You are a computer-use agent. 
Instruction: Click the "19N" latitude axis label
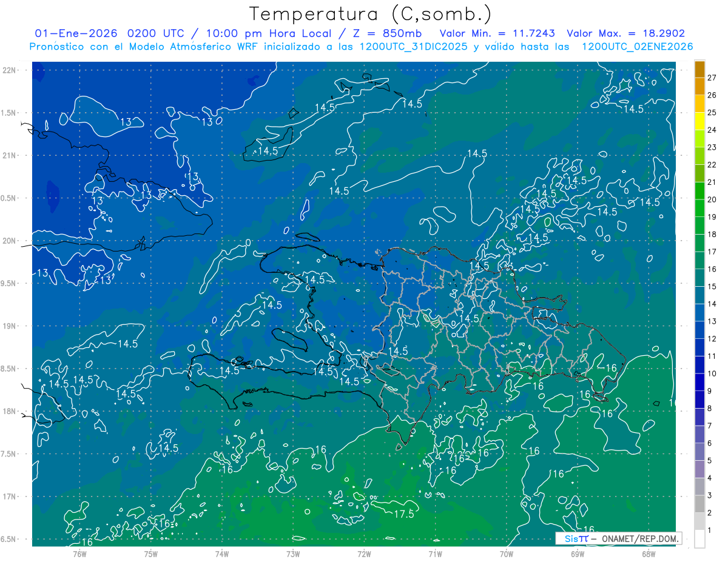click(10, 326)
